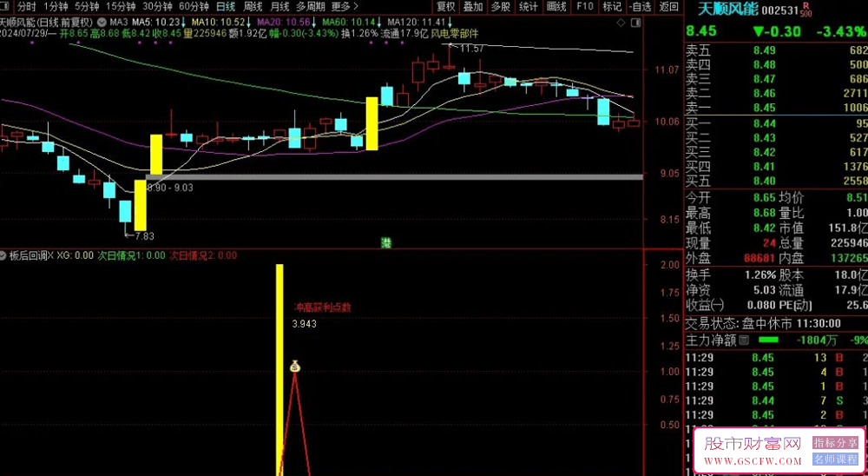Viewport: 868px width, 476px height.
Task: Open F10 company information
Action: pyautogui.click(x=584, y=7)
